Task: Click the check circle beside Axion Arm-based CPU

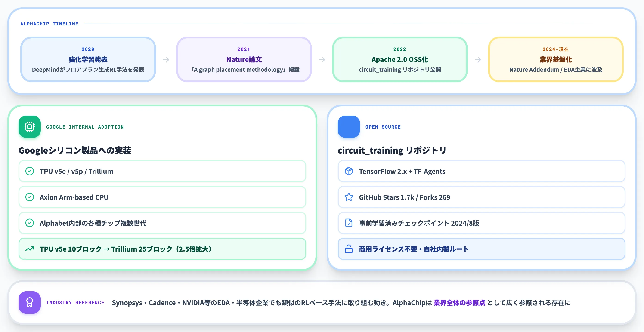Action: pyautogui.click(x=30, y=197)
